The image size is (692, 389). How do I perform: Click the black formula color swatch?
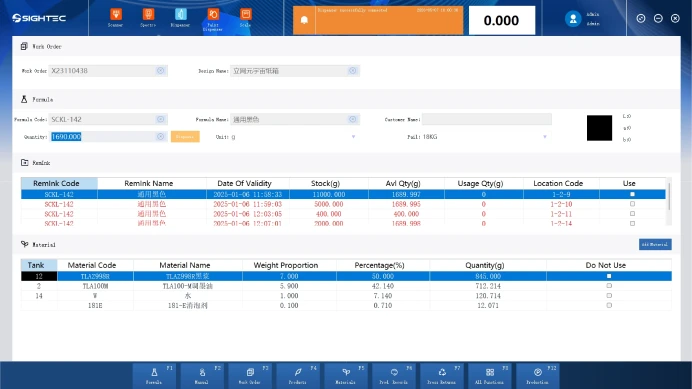(599, 128)
